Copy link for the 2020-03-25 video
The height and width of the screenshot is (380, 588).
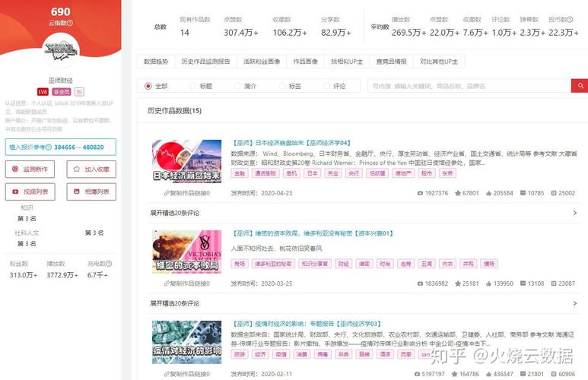pos(187,283)
